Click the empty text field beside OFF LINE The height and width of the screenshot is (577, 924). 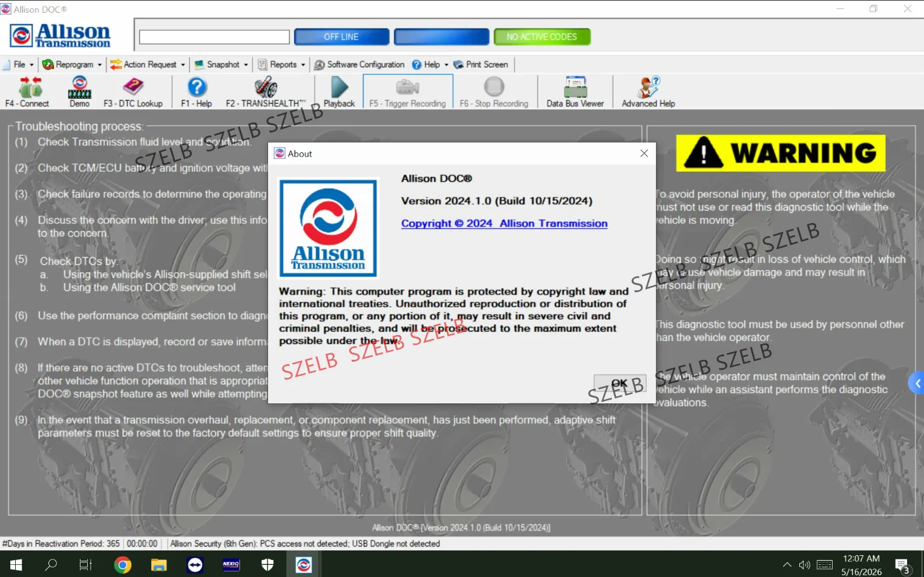point(214,37)
